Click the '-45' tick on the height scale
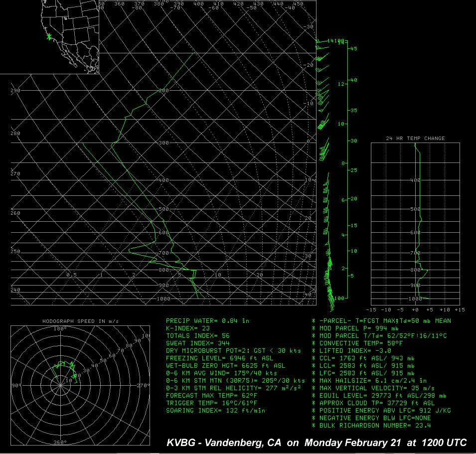This screenshot has width=476, height=454. point(353,48)
